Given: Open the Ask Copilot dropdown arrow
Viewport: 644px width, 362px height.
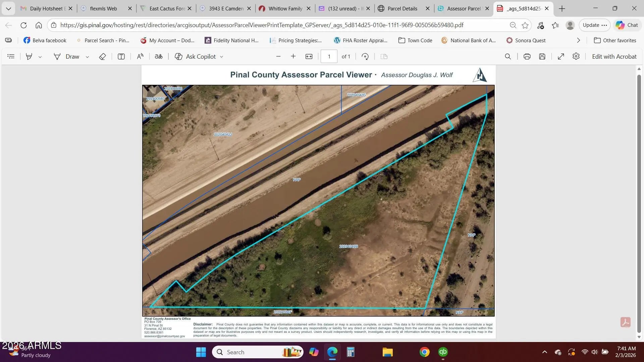Looking at the screenshot, I should pos(221,57).
